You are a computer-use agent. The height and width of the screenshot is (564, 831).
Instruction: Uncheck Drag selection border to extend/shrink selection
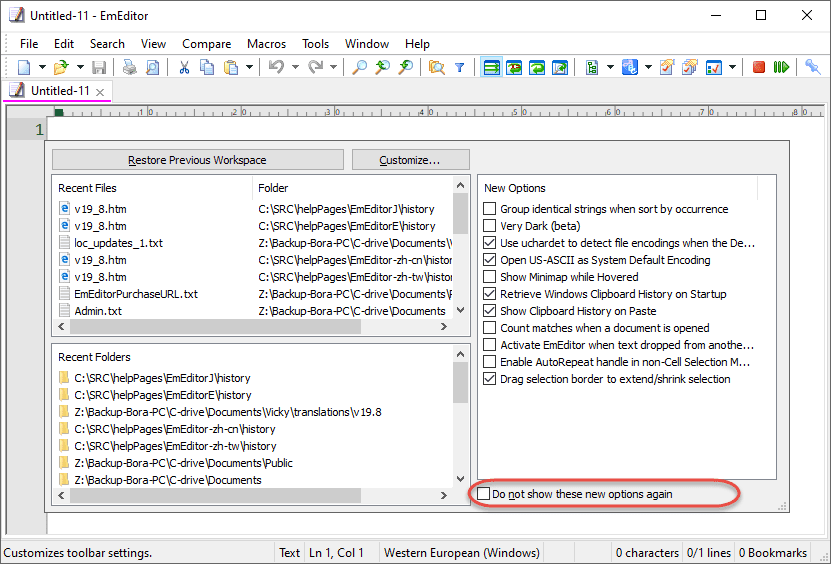[490, 378]
